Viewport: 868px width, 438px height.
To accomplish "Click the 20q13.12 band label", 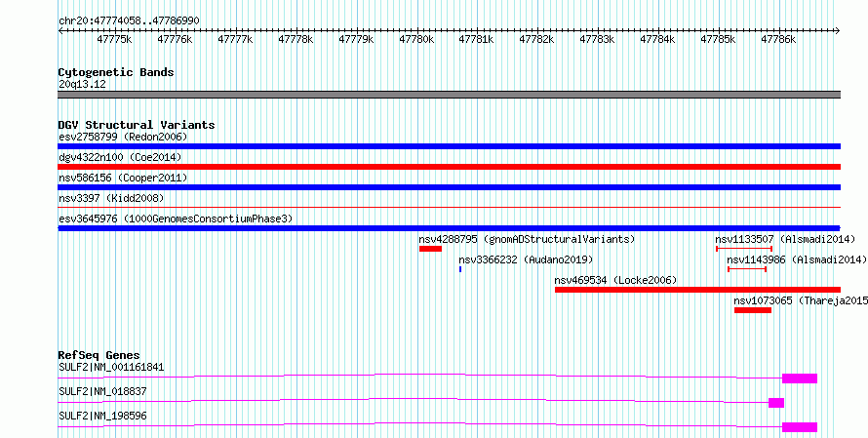I will coord(82,84).
